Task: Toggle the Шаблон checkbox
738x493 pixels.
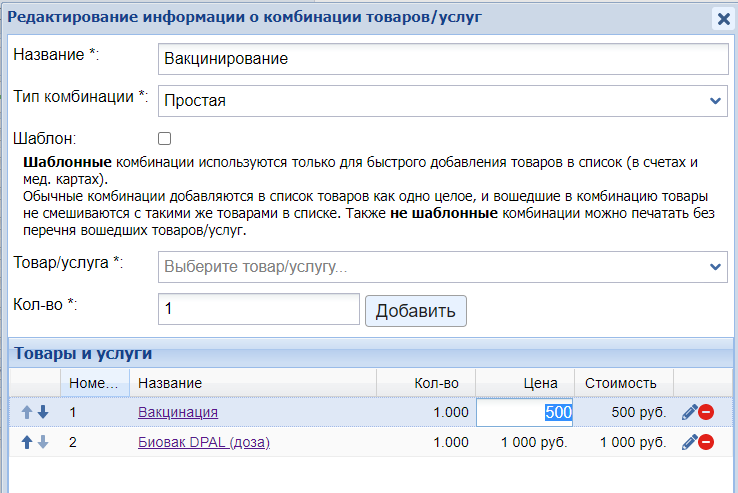Action: (165, 139)
